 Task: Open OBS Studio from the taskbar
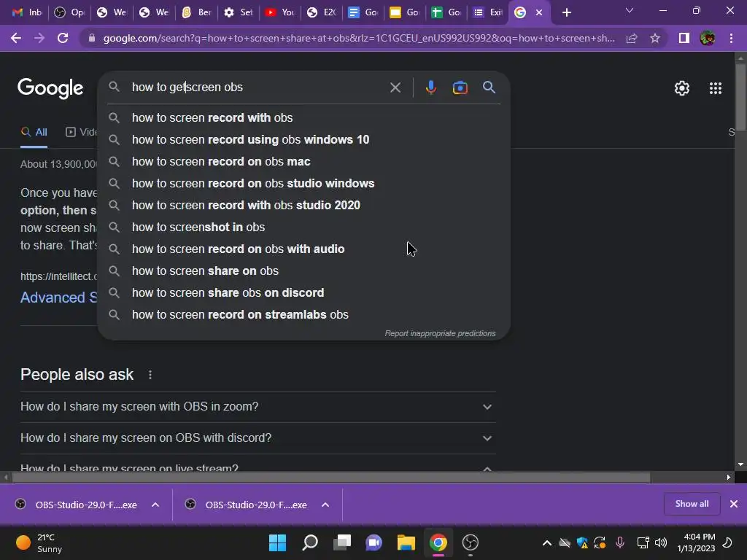point(471,542)
